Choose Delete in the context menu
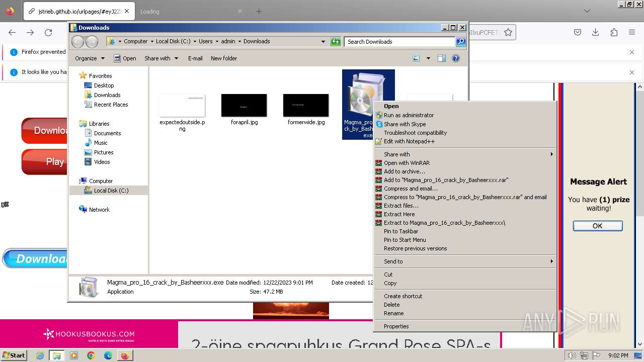Screen dimensions: 644x362 [x=391, y=305]
